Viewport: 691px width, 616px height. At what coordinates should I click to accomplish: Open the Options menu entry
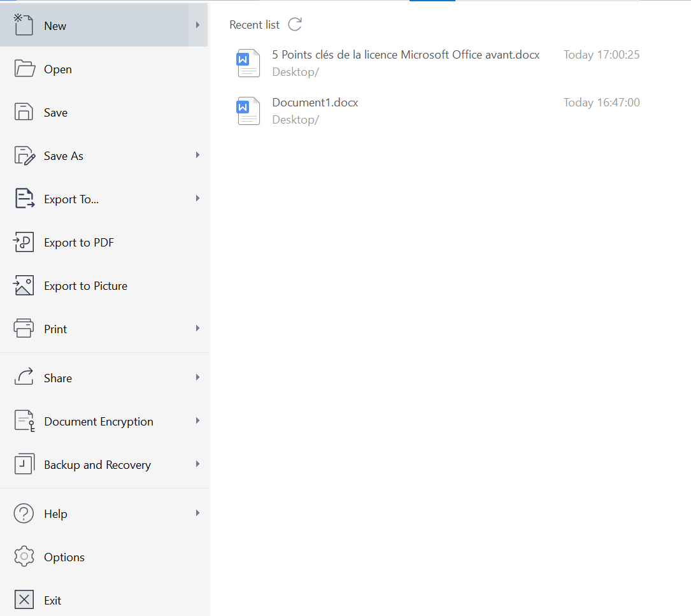(104, 557)
